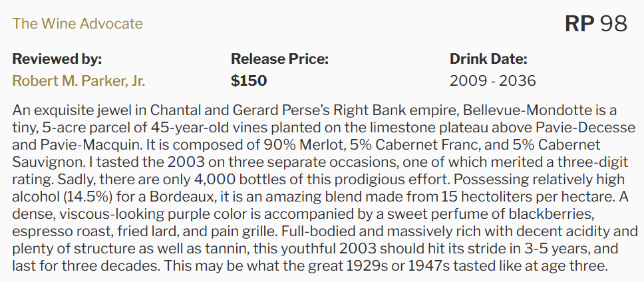Image resolution: width=644 pixels, height=282 pixels.
Task: Open reviewer Robert M. Parker, Jr. link
Action: 79,81
